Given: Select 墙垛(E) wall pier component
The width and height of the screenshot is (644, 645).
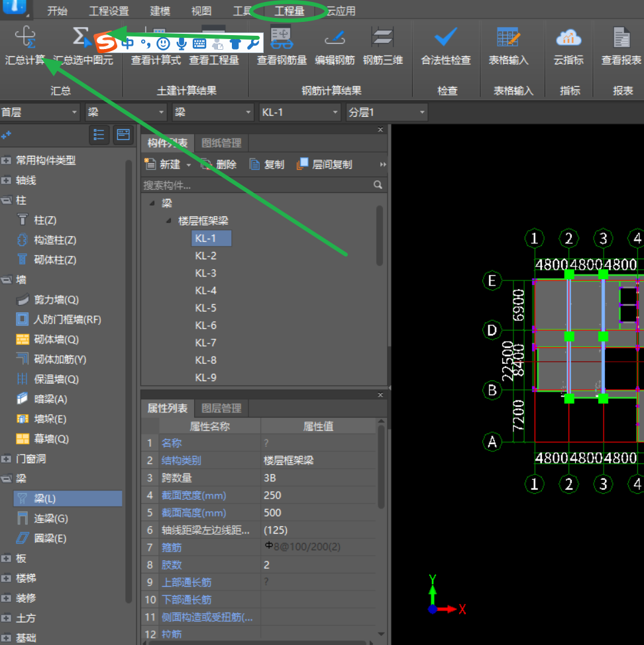Looking at the screenshot, I should [50, 419].
